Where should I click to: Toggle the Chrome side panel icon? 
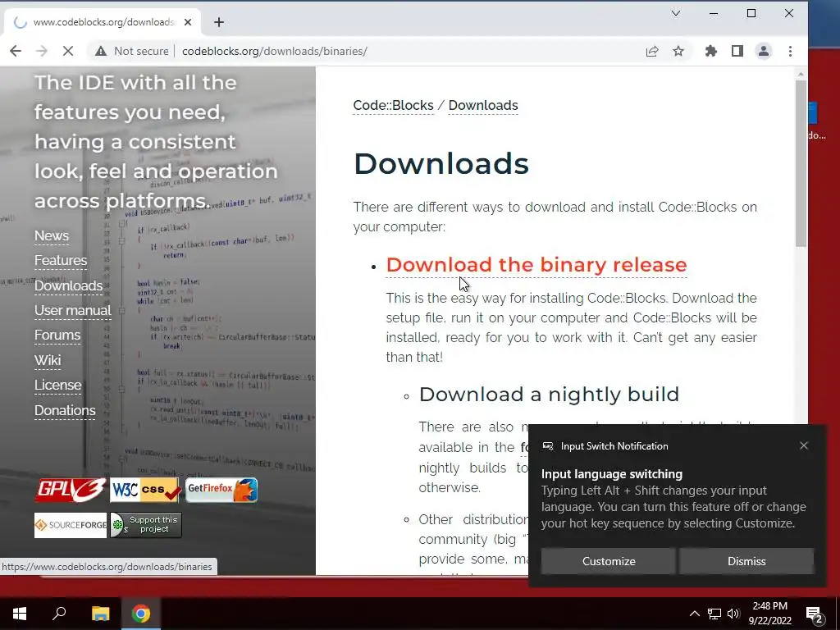click(x=737, y=51)
